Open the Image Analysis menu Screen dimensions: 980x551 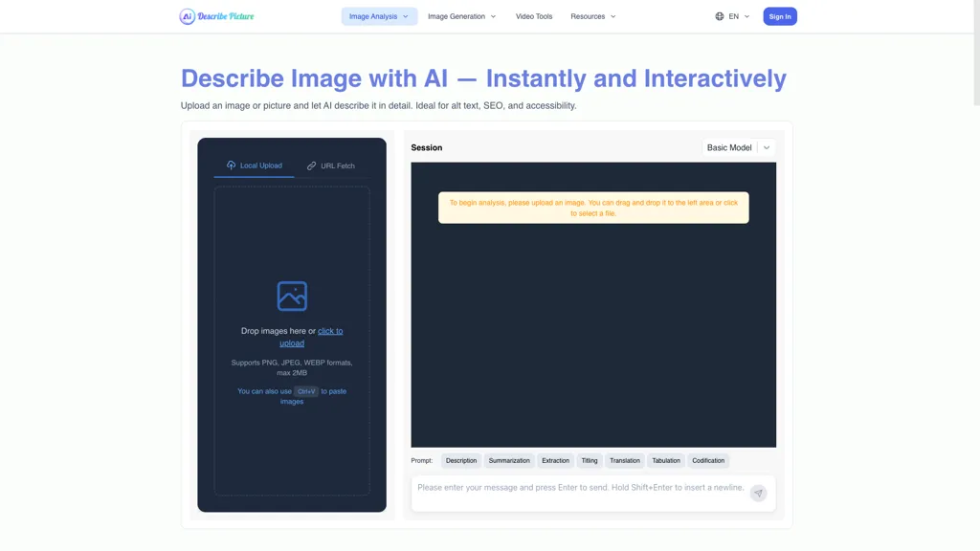point(379,16)
